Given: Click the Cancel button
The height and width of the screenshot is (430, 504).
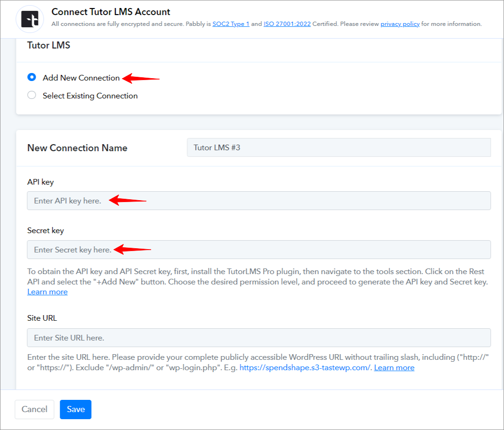Looking at the screenshot, I should 34,409.
